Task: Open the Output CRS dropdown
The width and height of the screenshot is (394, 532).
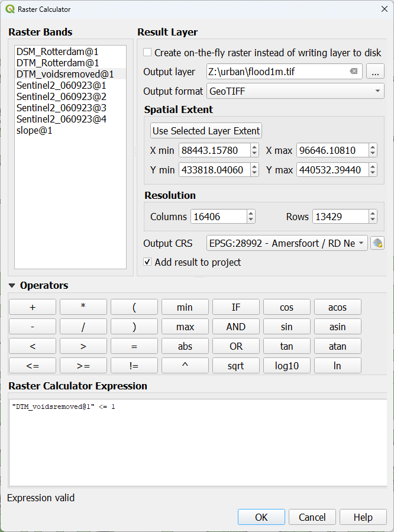Action: [287, 243]
